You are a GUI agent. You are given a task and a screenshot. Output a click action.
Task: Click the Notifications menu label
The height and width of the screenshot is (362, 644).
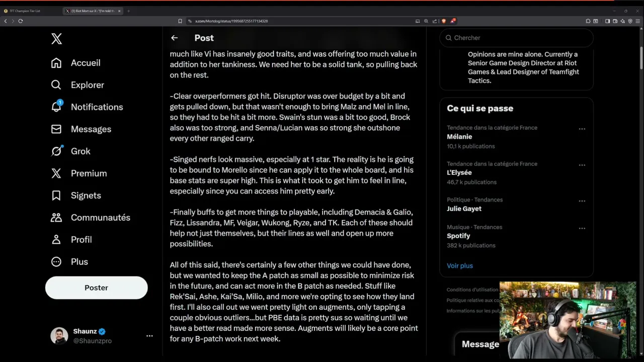click(x=97, y=107)
